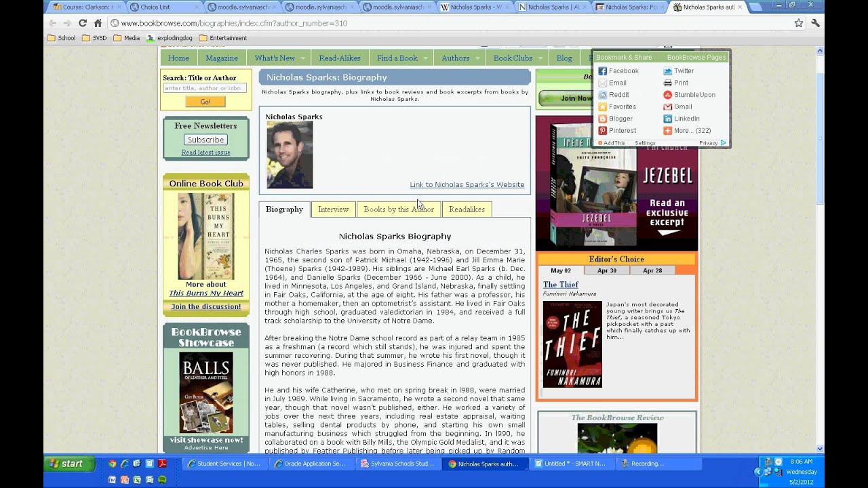This screenshot has height=488, width=868.
Task: Expand the Magazine dropdown menu
Action: coord(222,58)
